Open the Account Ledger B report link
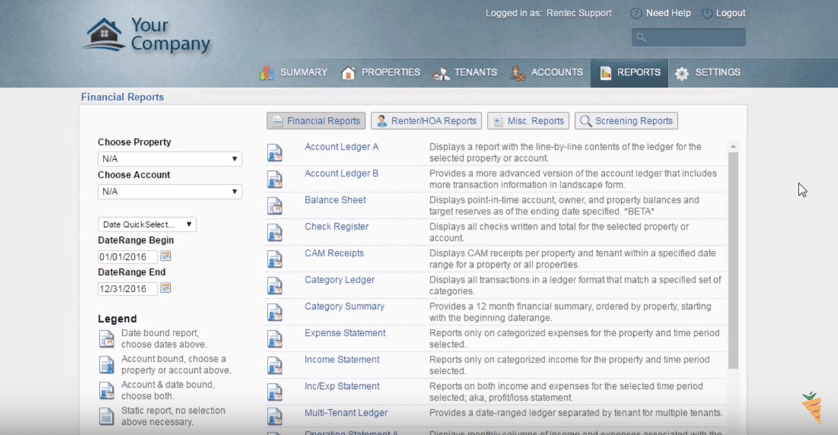 point(341,173)
